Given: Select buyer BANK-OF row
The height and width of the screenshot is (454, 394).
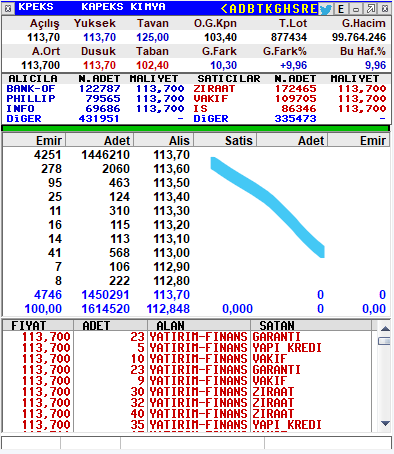Looking at the screenshot, I should (95, 89).
